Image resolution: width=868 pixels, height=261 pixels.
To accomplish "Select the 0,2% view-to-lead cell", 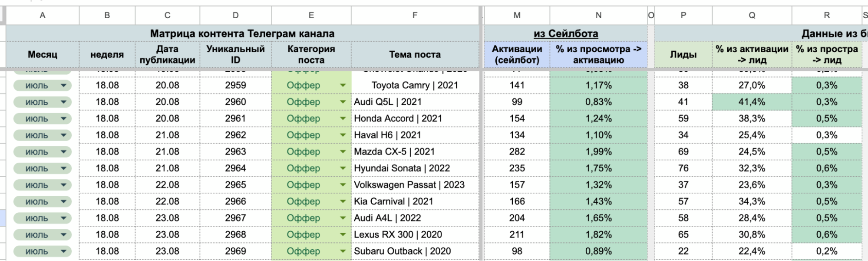I will [827, 251].
